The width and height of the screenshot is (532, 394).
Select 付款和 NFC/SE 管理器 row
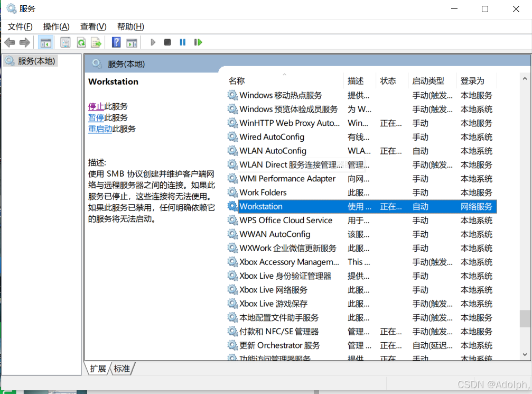pyautogui.click(x=362, y=331)
